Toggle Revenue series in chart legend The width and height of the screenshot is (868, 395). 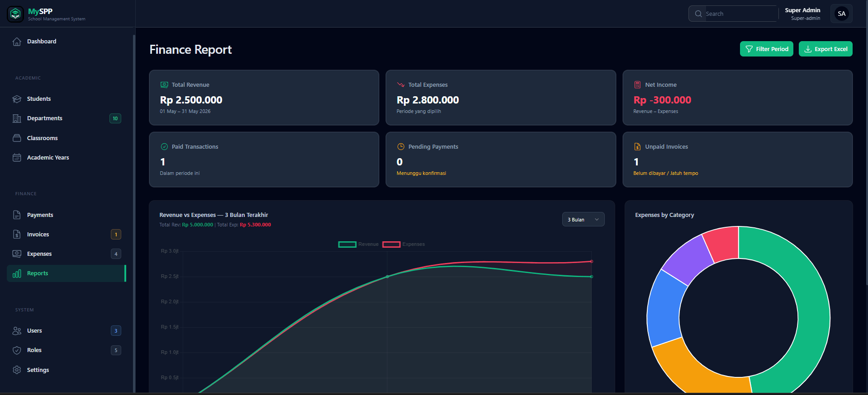359,244
